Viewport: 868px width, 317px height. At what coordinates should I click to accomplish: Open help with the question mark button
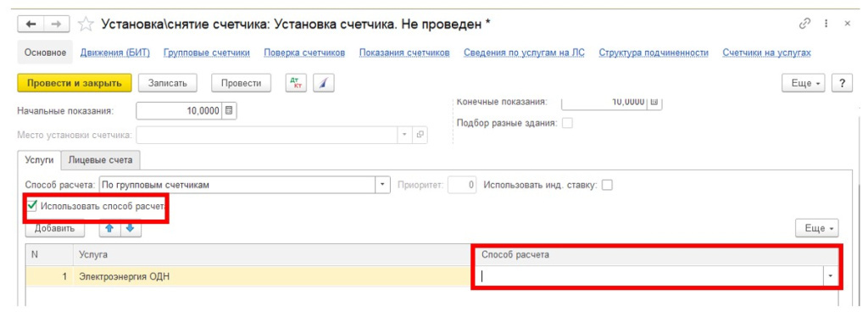pyautogui.click(x=843, y=83)
